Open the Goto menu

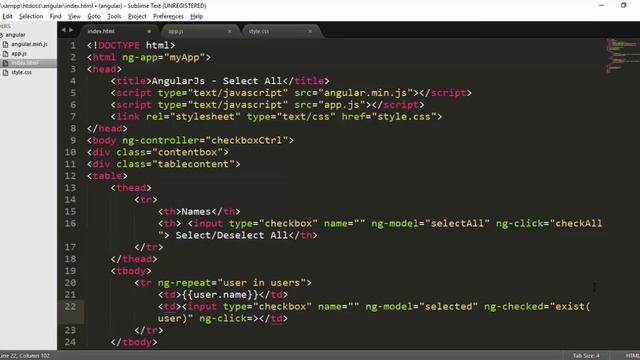tap(94, 16)
